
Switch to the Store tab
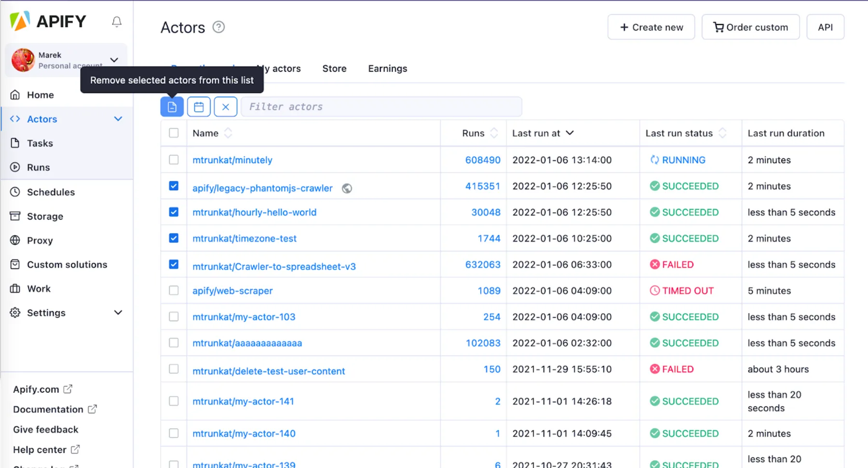pyautogui.click(x=334, y=69)
